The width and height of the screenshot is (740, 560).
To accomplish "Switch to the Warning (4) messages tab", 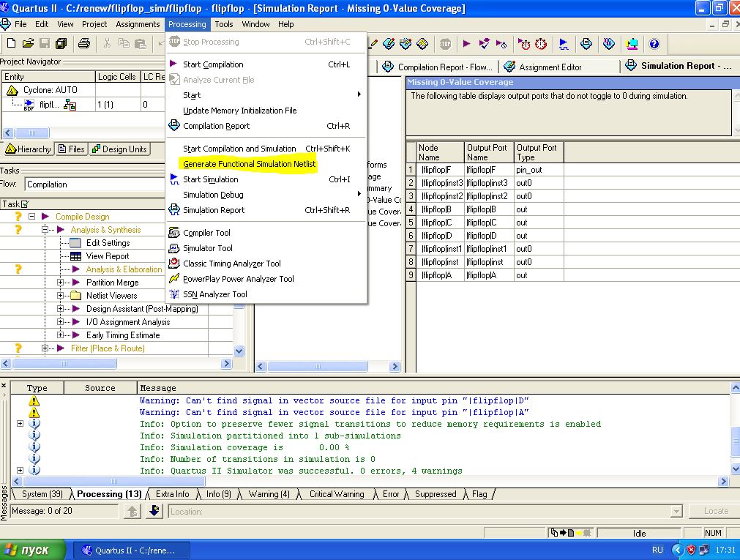I will tap(269, 494).
